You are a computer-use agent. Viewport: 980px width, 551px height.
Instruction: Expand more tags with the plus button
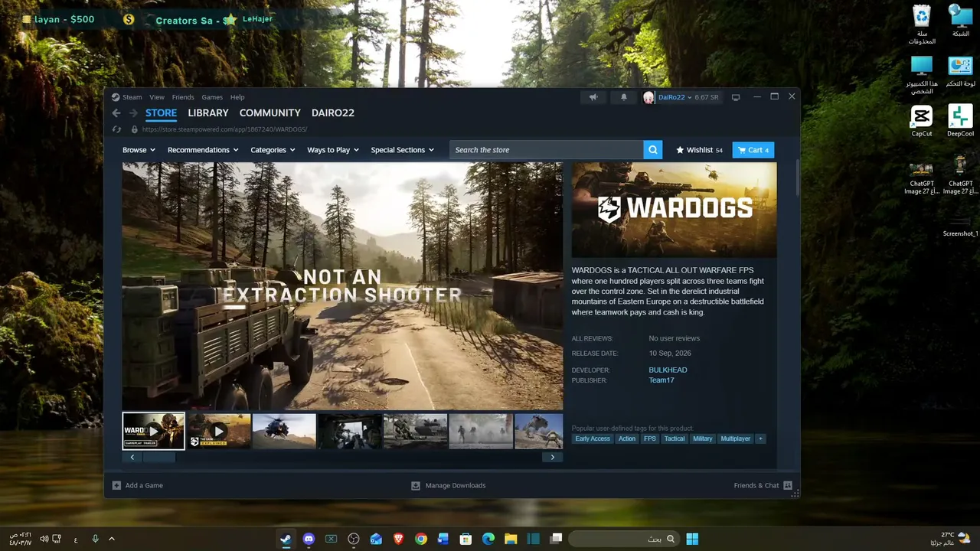(760, 439)
